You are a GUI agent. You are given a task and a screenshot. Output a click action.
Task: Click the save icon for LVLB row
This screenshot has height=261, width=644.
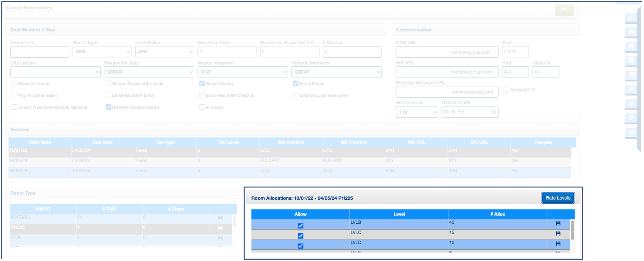pos(558,223)
